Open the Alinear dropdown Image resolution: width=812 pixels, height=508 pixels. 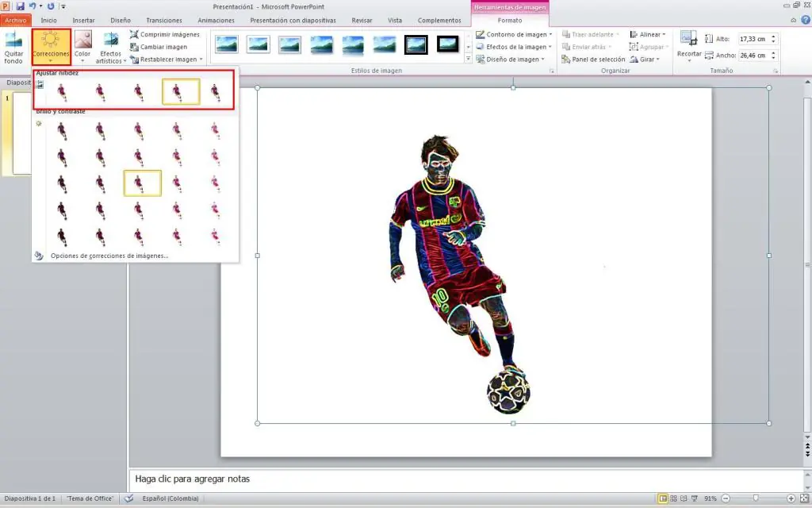coord(648,34)
